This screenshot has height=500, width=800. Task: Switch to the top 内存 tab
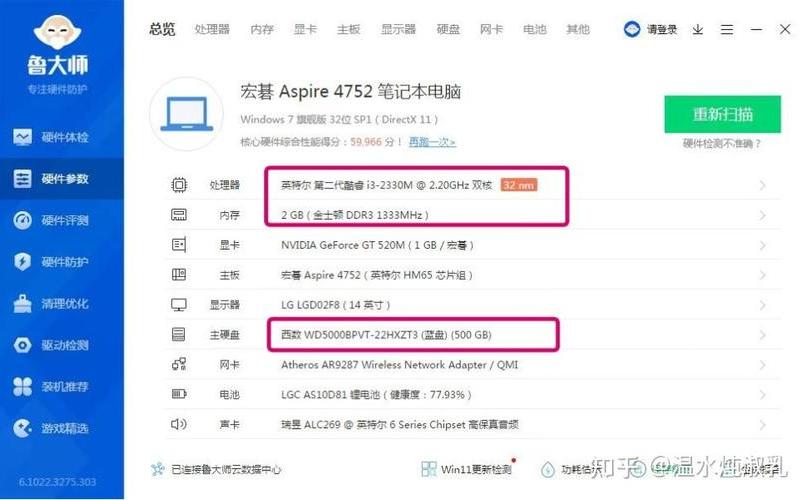click(x=262, y=29)
